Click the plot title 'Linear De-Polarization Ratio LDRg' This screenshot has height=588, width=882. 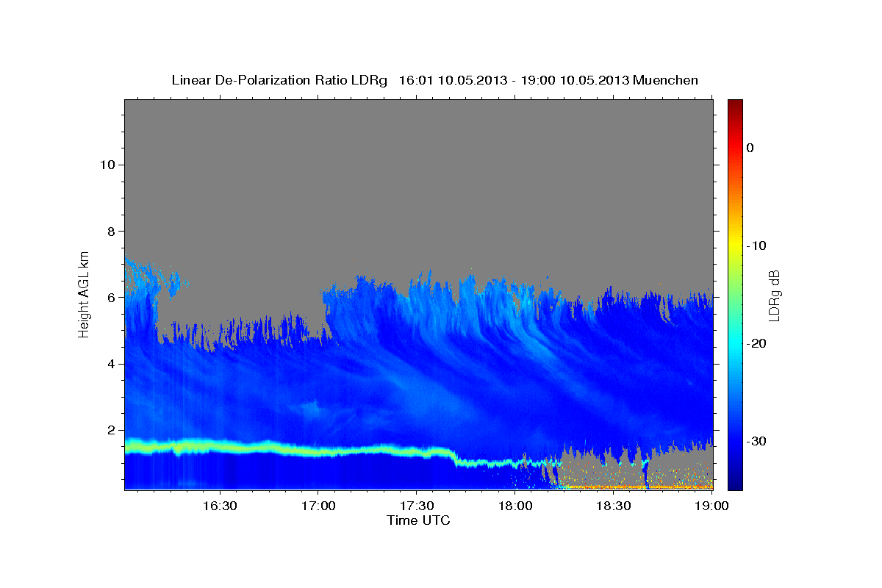pos(279,80)
